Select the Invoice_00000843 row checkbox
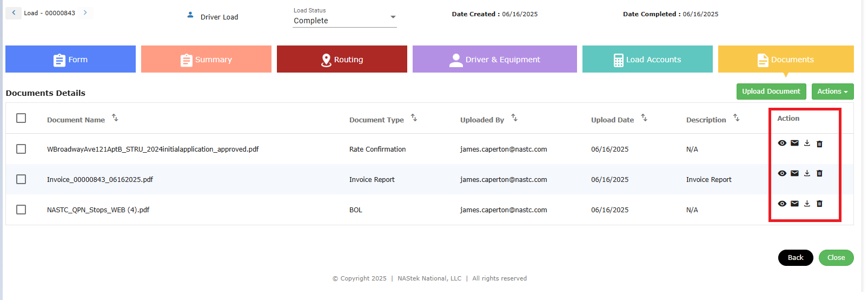The image size is (868, 300). click(21, 179)
